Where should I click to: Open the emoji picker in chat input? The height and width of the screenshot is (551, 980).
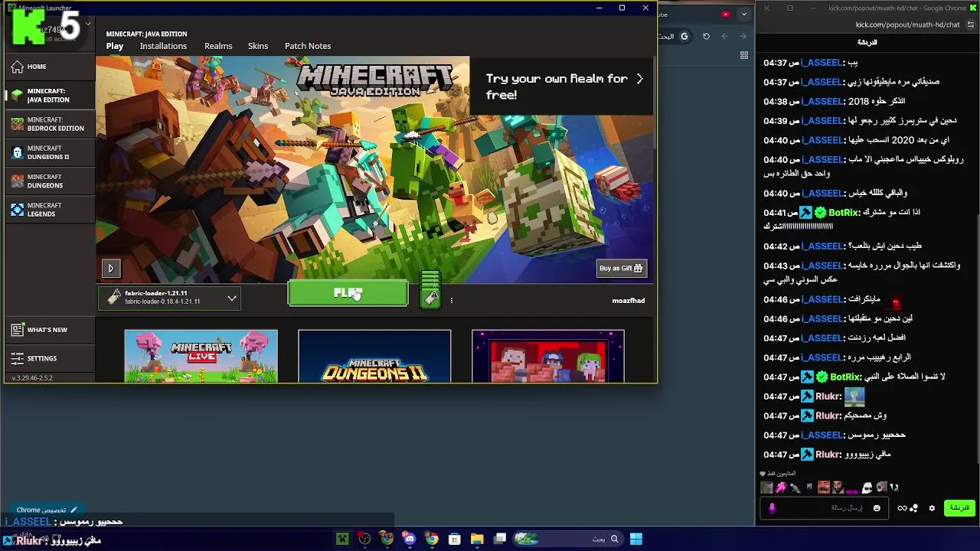pyautogui.click(x=877, y=508)
